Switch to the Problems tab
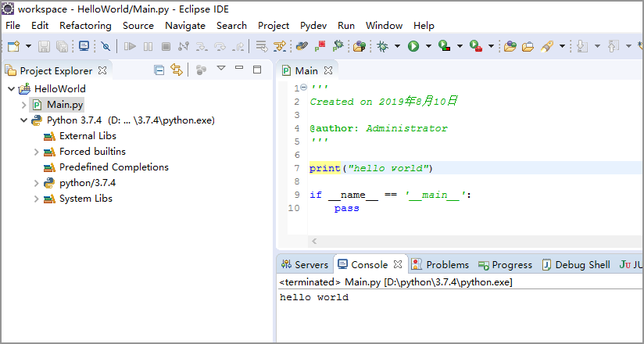Screen dimensions: 644x344 pos(440,265)
